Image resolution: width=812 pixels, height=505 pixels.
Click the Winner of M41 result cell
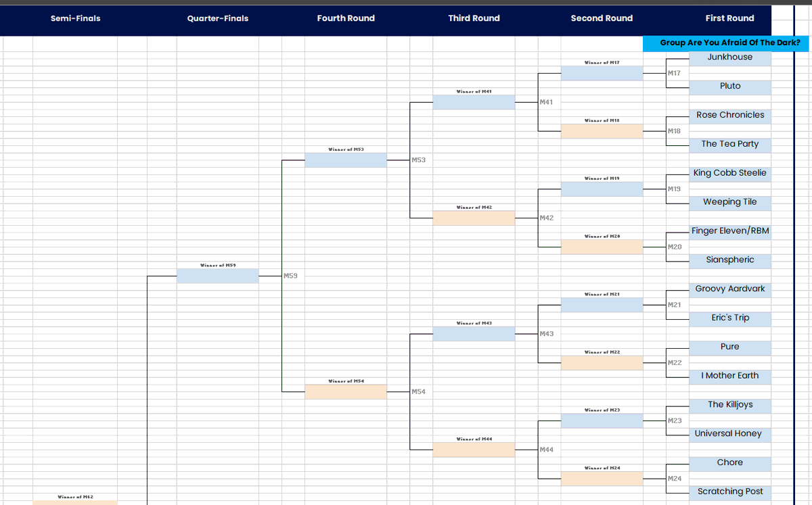(474, 102)
